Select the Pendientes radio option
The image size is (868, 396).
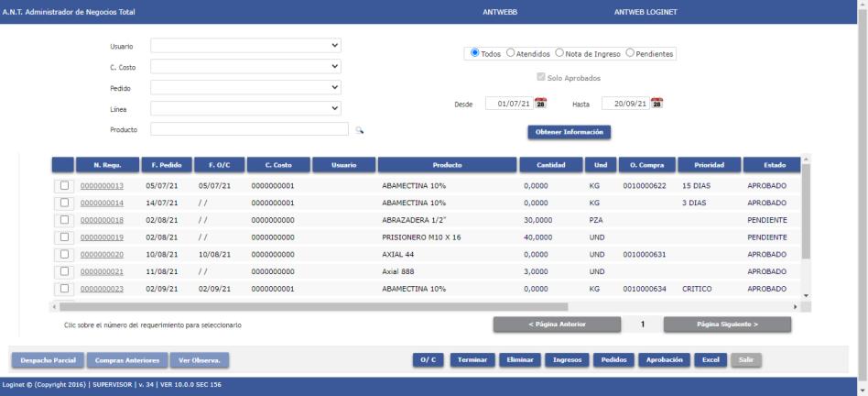pos(630,53)
